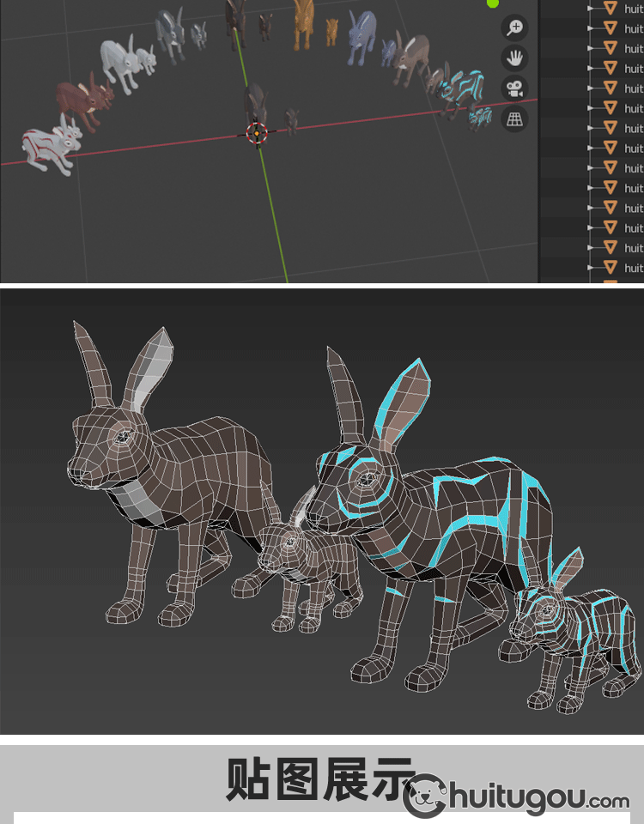Expand the last fully visible outliner row

tap(591, 268)
